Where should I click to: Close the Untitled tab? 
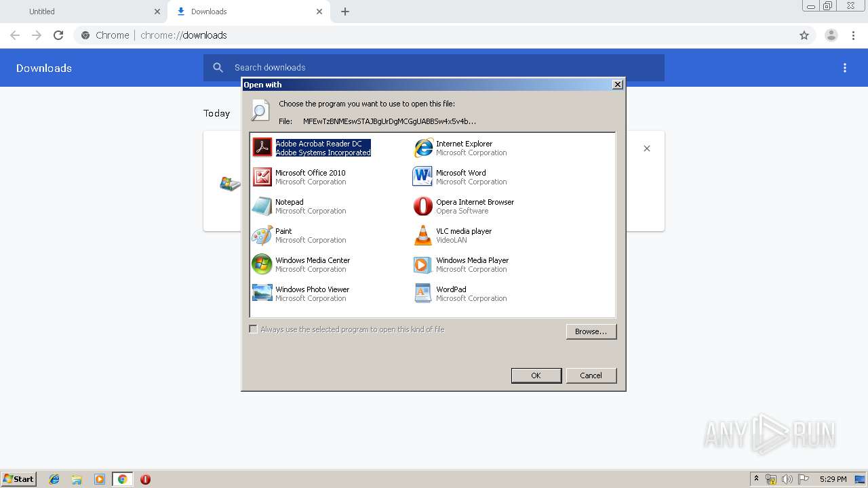tap(157, 12)
